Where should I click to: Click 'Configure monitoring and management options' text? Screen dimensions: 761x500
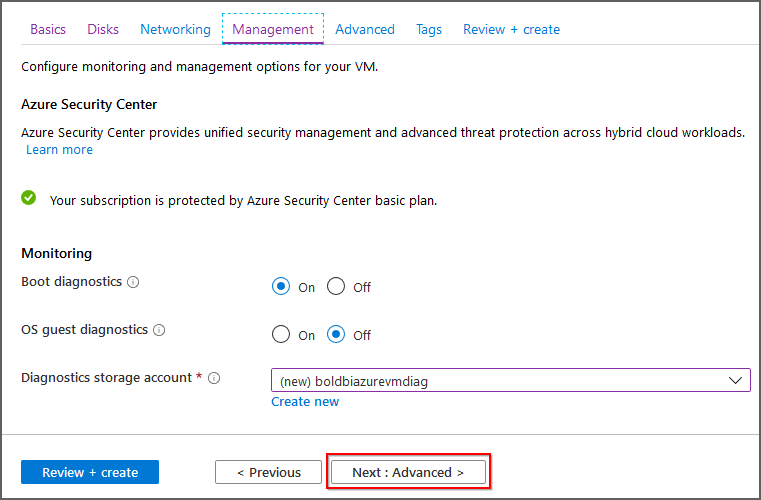(x=199, y=67)
